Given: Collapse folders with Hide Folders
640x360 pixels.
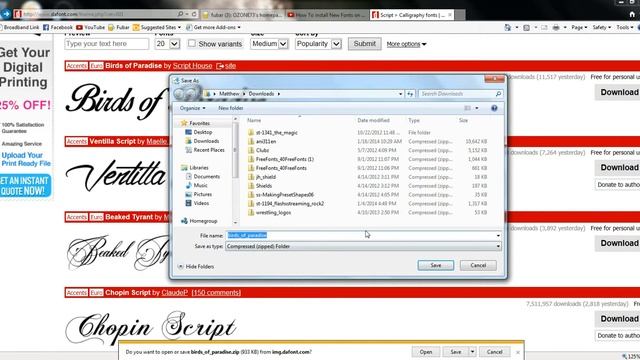Looking at the screenshot, I should pos(196,267).
